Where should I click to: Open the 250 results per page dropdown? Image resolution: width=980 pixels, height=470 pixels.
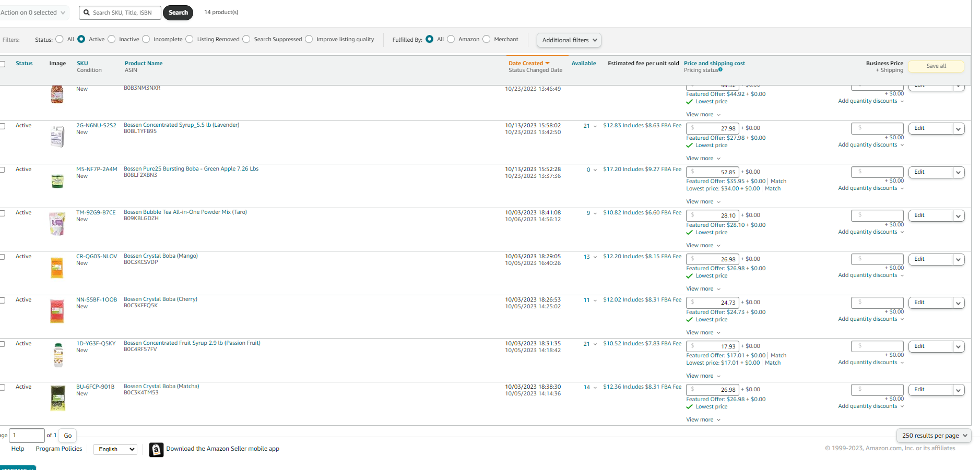934,436
